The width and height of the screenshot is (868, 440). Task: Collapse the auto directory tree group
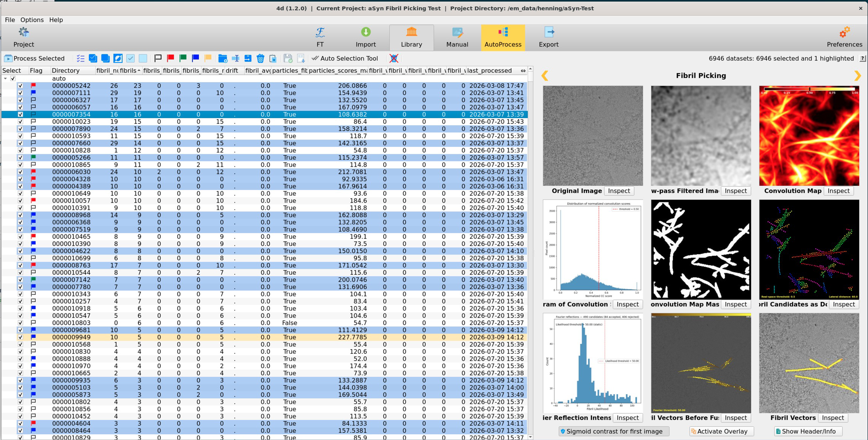click(5, 78)
